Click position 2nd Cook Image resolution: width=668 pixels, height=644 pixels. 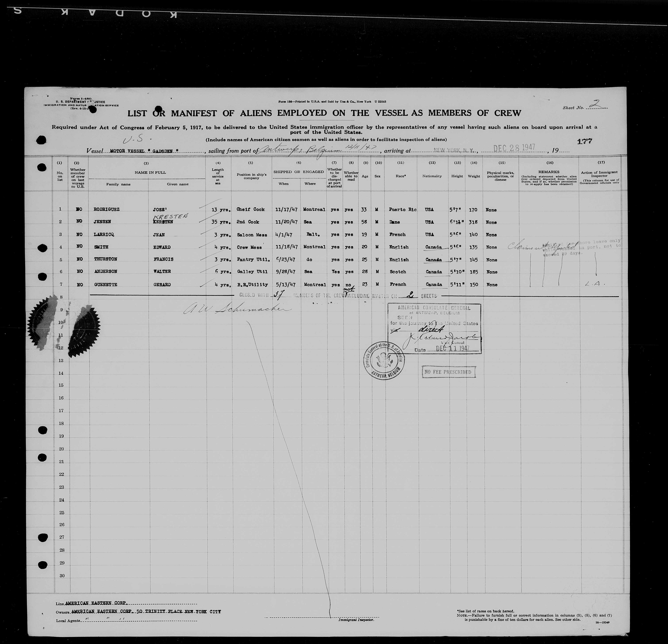(248, 222)
